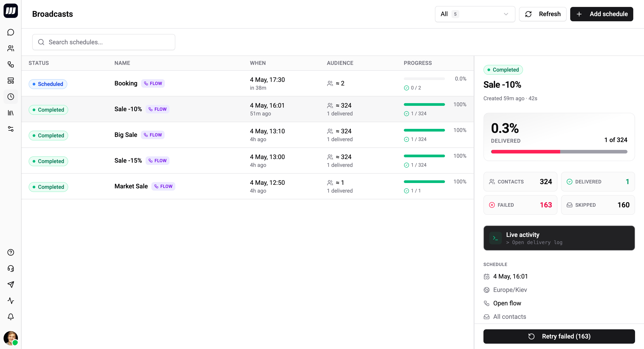
Task: Click the globe icon beside Europe/Kiev
Action: (x=487, y=290)
